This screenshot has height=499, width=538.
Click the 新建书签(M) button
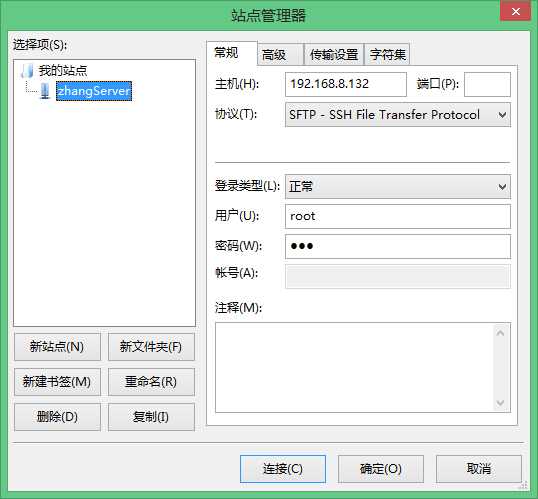[x=57, y=382]
